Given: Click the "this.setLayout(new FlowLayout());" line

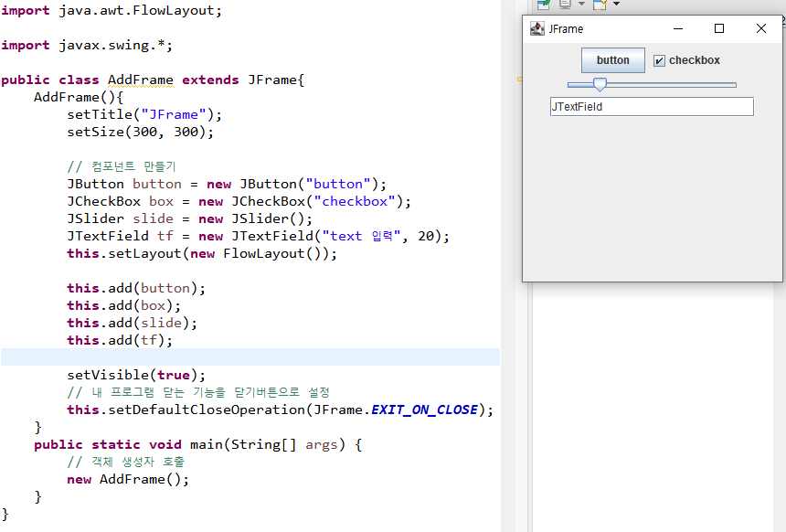Looking at the screenshot, I should coord(202,254).
